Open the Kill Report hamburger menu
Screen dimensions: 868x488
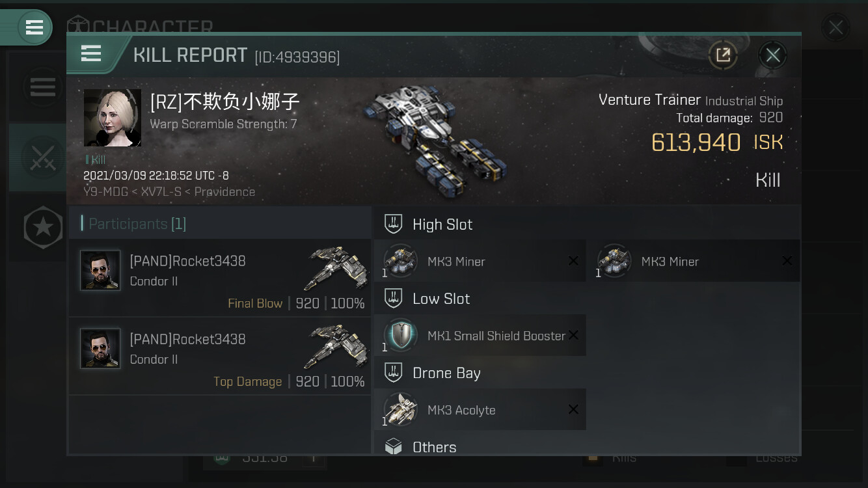(x=91, y=54)
